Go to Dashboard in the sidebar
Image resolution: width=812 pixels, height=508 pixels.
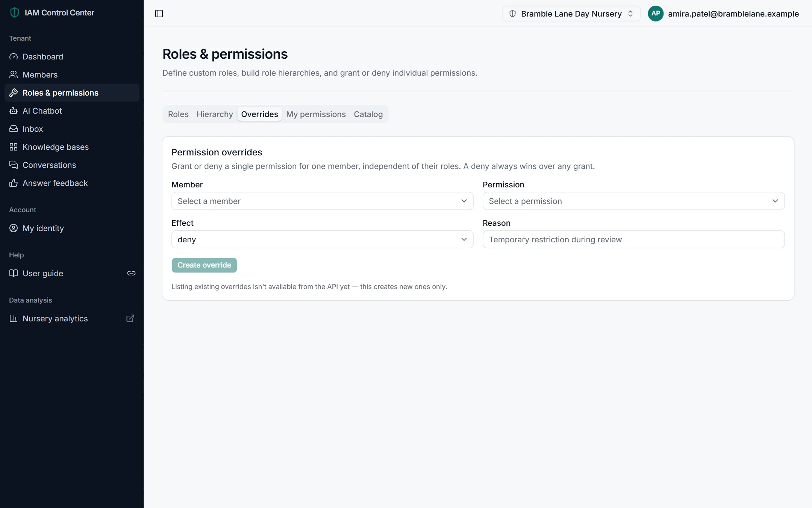[x=72, y=56]
